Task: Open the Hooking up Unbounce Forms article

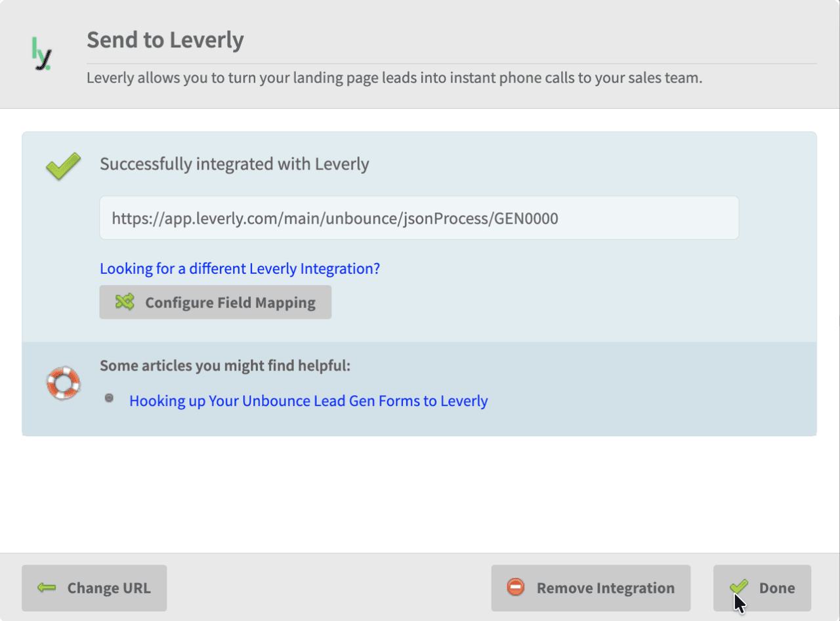Action: pyautogui.click(x=308, y=401)
